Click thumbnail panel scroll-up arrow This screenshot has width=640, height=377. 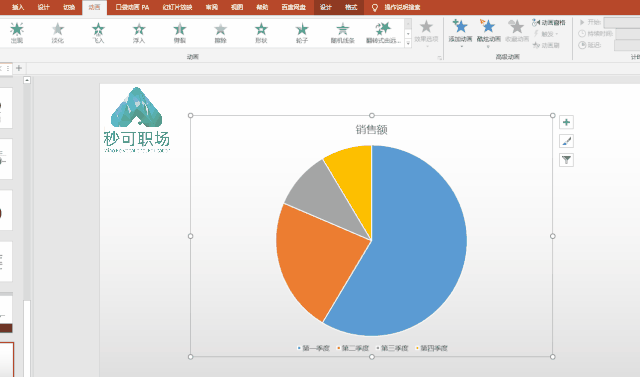(27, 80)
